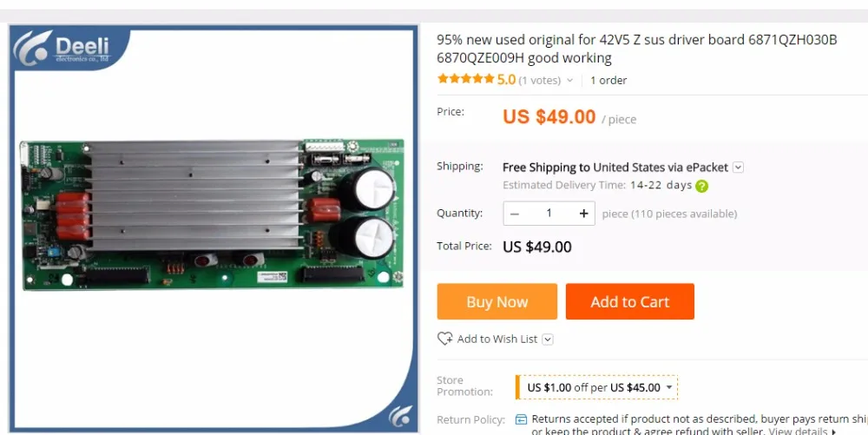This screenshot has width=868, height=435.
Task: Increase quantity with the plus button
Action: click(583, 214)
